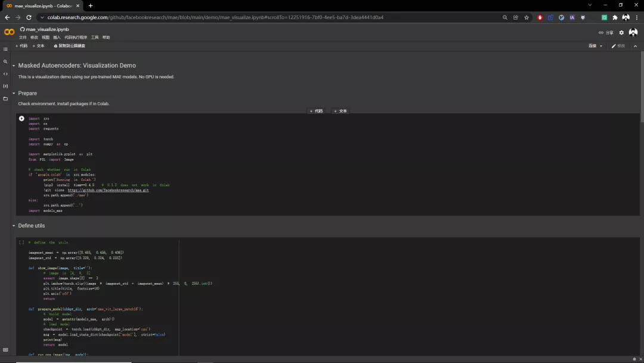Collapse the Masked Autoencoders section

tap(14, 66)
